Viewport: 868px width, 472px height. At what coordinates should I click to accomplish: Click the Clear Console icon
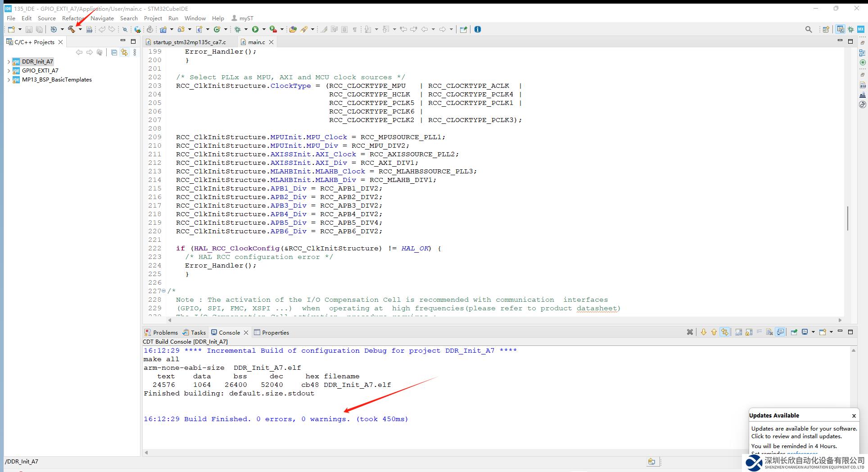(690, 332)
